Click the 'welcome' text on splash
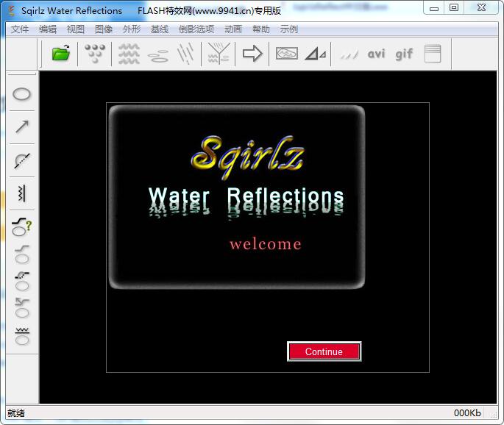 coord(266,244)
